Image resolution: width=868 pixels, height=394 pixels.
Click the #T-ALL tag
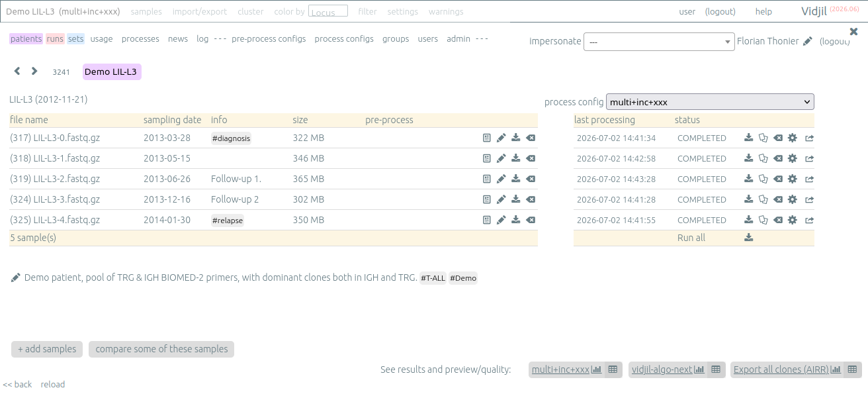(x=433, y=278)
